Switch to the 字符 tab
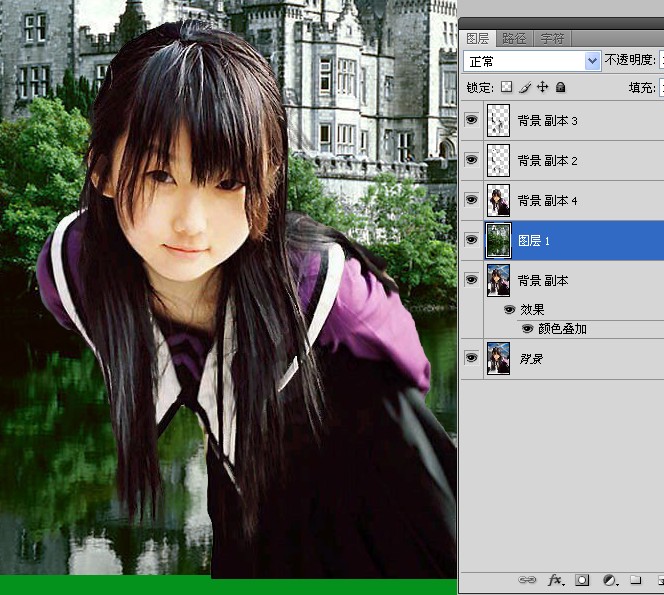 (552, 39)
